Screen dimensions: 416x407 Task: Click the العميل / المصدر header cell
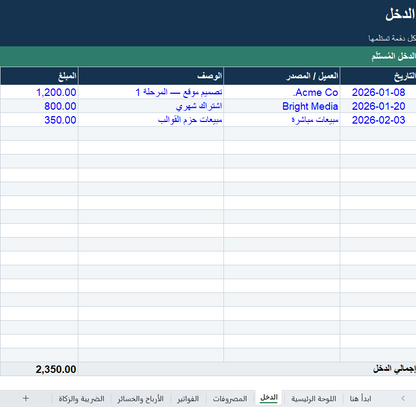[282, 76]
